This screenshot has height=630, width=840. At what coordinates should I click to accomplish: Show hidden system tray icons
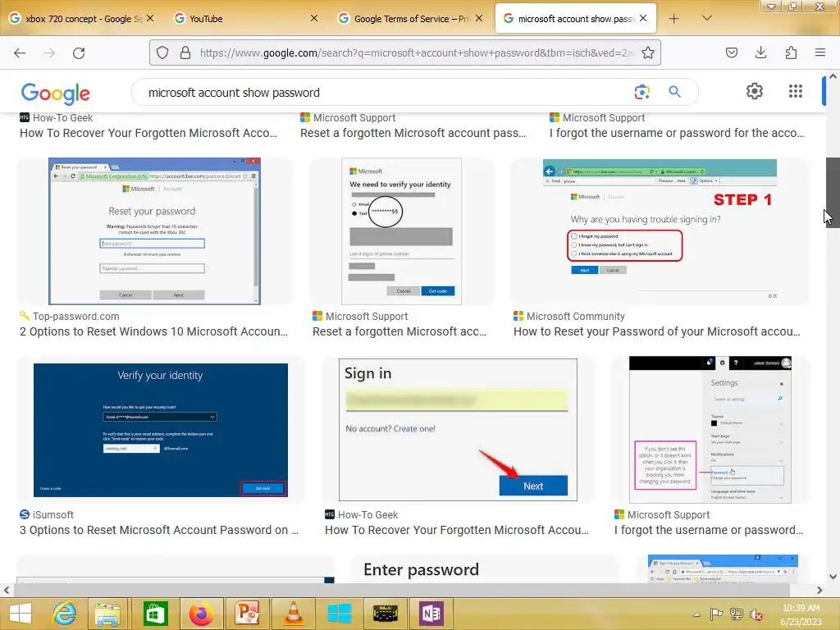click(696, 615)
